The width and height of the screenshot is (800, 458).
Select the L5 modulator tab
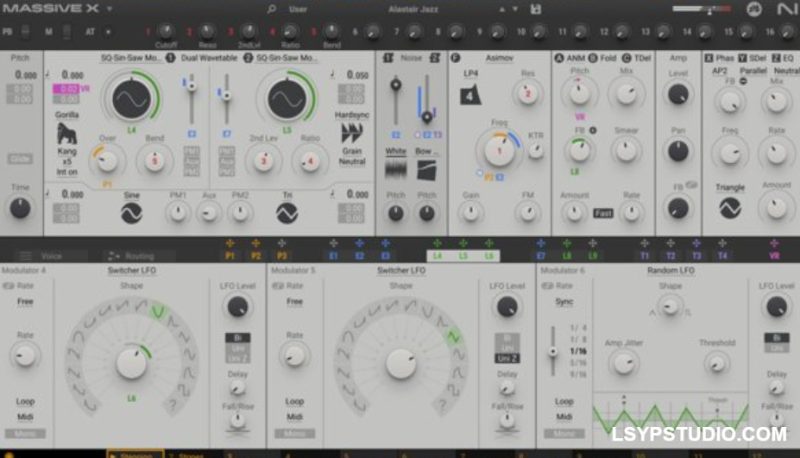click(x=463, y=256)
